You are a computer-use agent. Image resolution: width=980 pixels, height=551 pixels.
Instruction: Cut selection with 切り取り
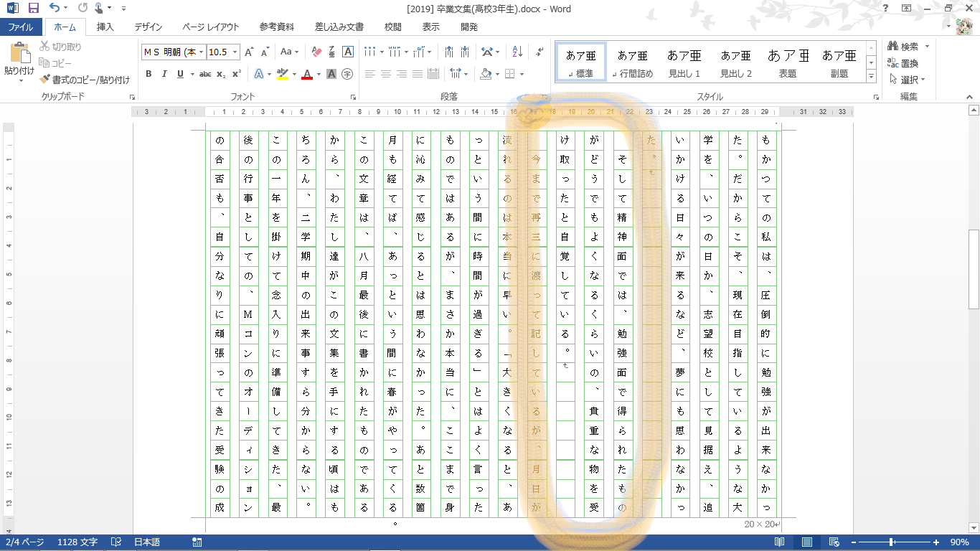click(x=60, y=47)
